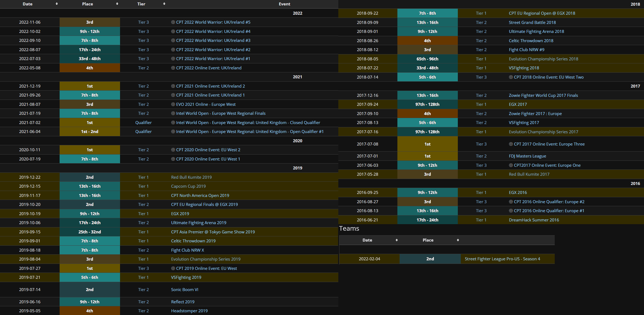This screenshot has height=315, width=644.
Task: Sort Teams table by Place arrow
Action: click(x=458, y=240)
